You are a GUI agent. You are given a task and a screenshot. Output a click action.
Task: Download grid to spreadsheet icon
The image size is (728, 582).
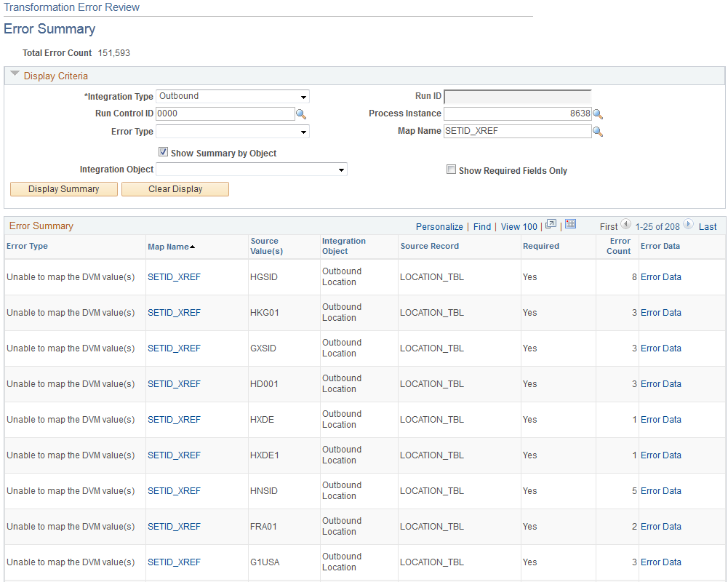(571, 224)
